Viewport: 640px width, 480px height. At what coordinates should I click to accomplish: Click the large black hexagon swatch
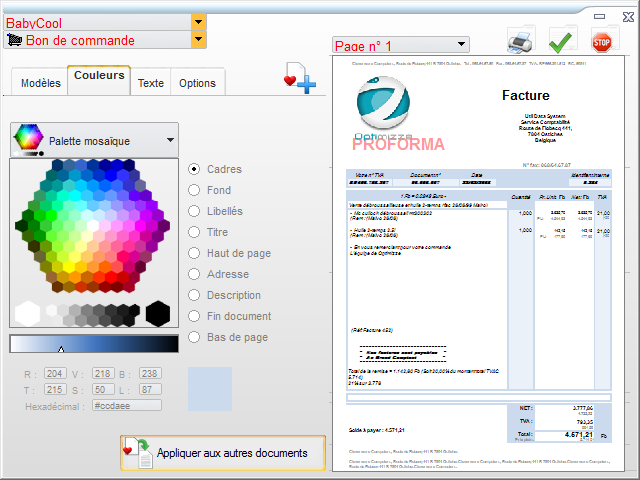[x=158, y=312]
